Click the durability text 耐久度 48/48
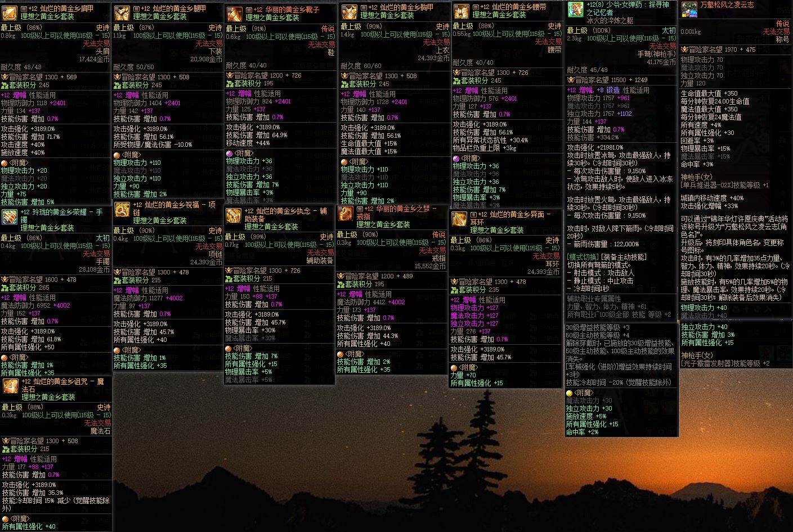This screenshot has width=793, height=532. tap(21, 67)
